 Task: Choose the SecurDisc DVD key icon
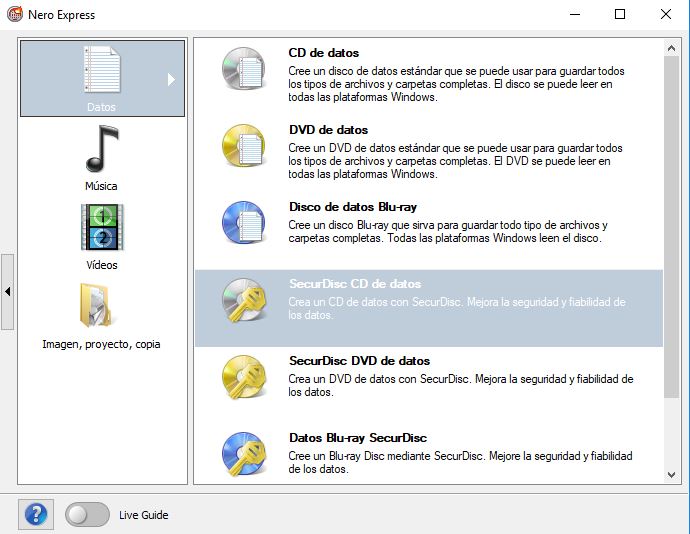(243, 378)
